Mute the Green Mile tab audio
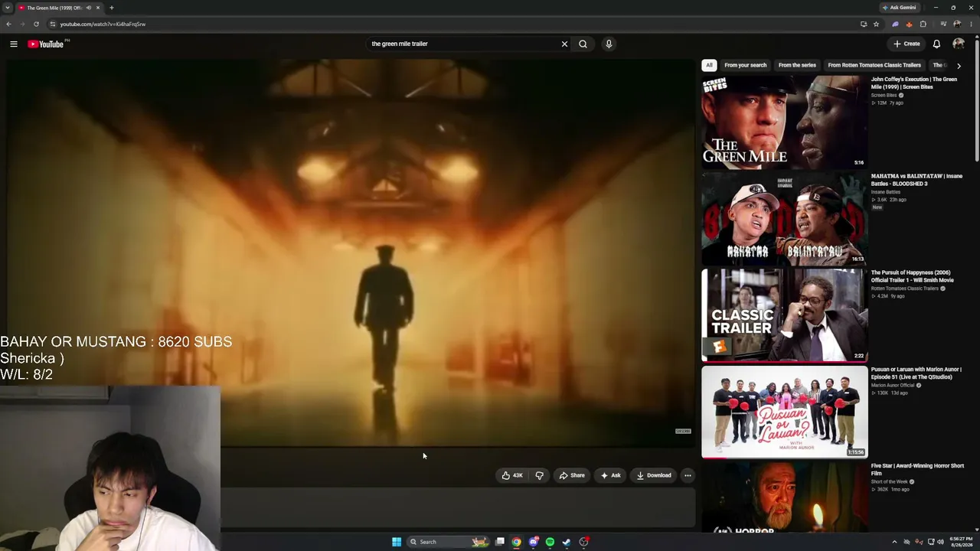 coord(88,8)
